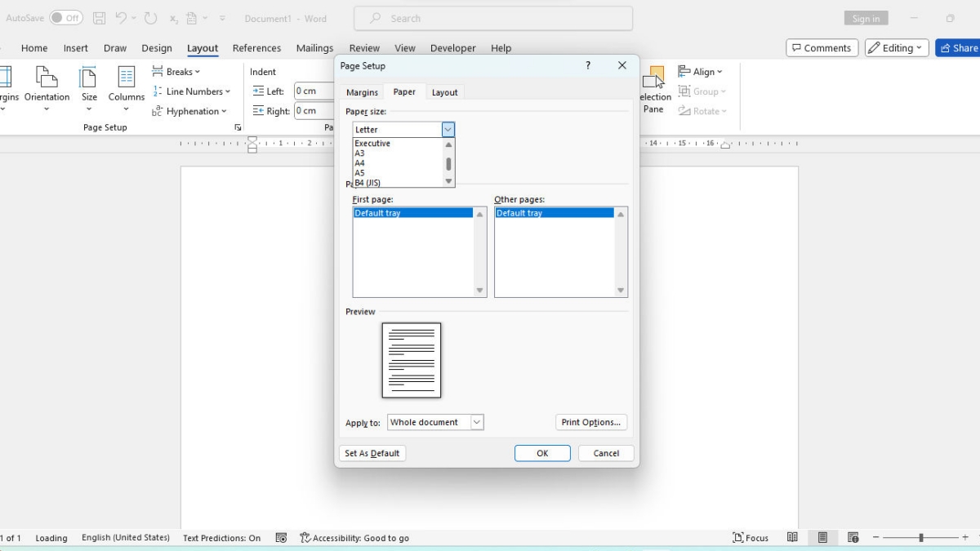Open the Line Numbers dropdown

[191, 91]
